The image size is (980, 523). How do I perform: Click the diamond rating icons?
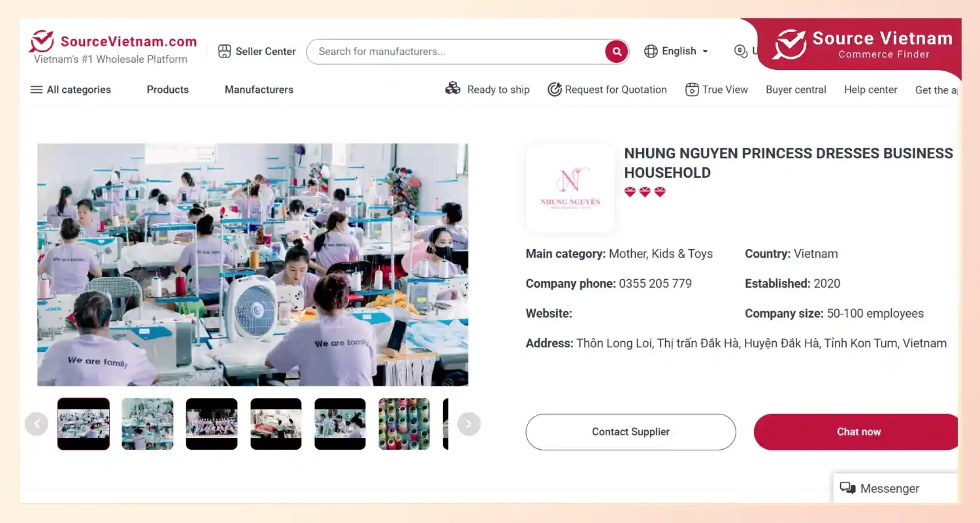tap(645, 192)
